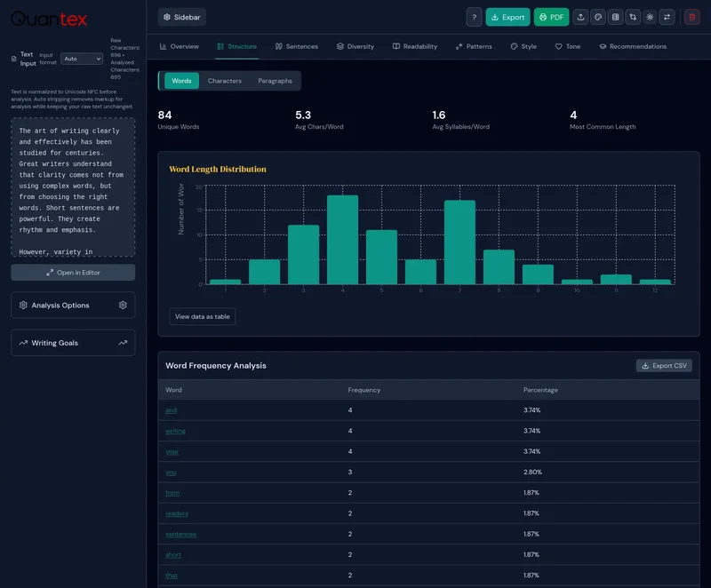This screenshot has height=588, width=711.
Task: Open the Recommendations tab
Action: (x=633, y=46)
